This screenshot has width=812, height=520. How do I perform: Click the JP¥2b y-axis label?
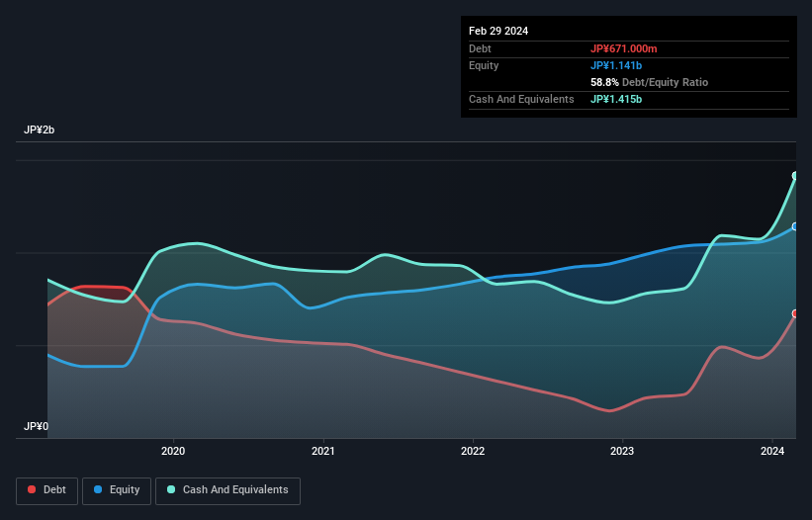(x=39, y=130)
